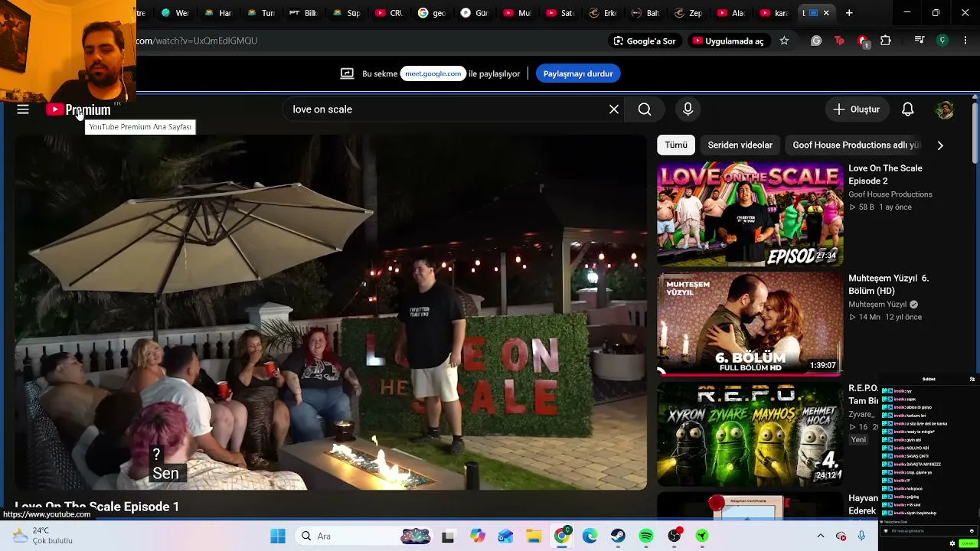Click the Oluştur create button
The image size is (980, 551).
(x=857, y=109)
